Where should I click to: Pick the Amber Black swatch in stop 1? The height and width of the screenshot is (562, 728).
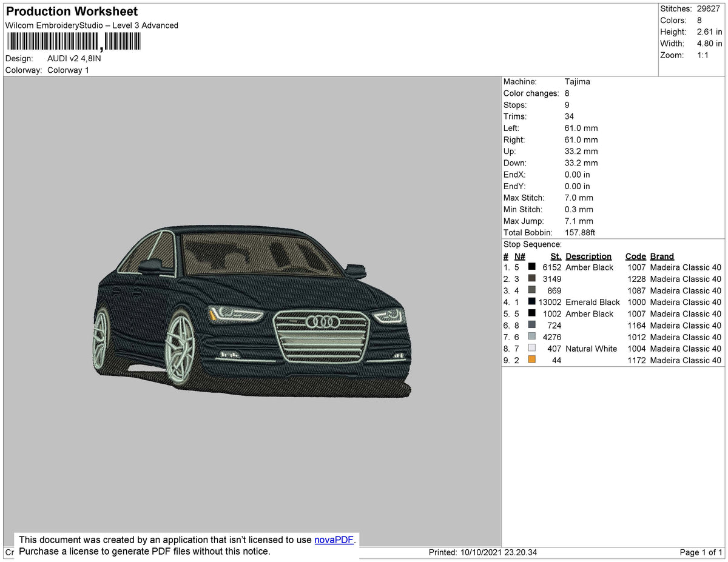tap(532, 267)
